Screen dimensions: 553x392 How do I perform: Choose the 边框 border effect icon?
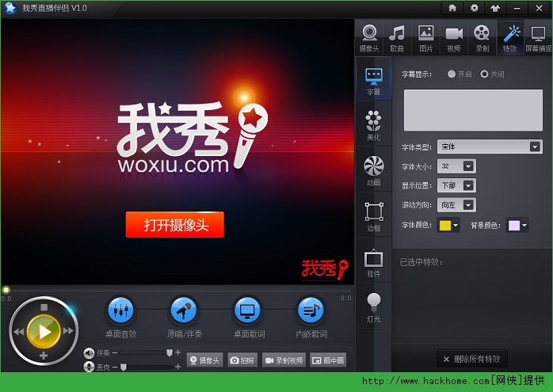click(373, 216)
